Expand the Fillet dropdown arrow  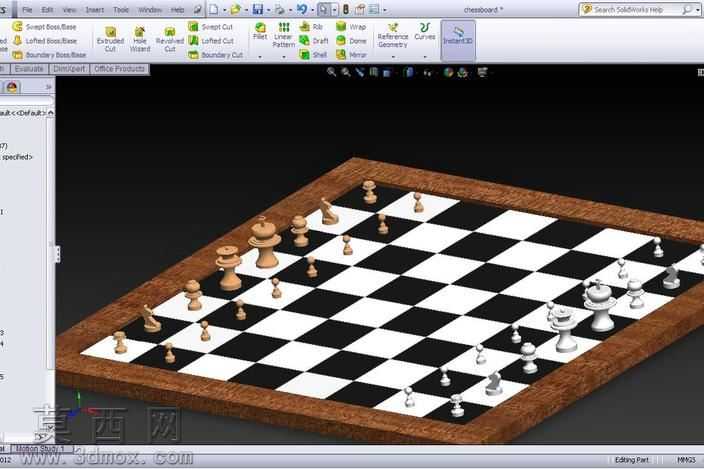(260, 57)
